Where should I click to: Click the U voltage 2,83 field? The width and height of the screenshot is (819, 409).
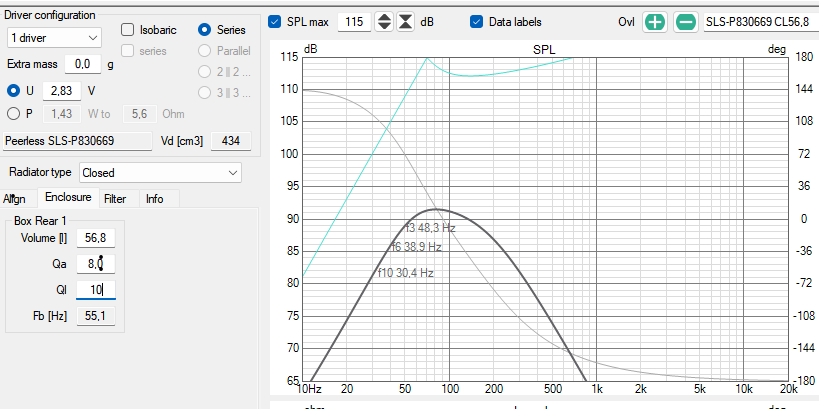[x=62, y=91]
